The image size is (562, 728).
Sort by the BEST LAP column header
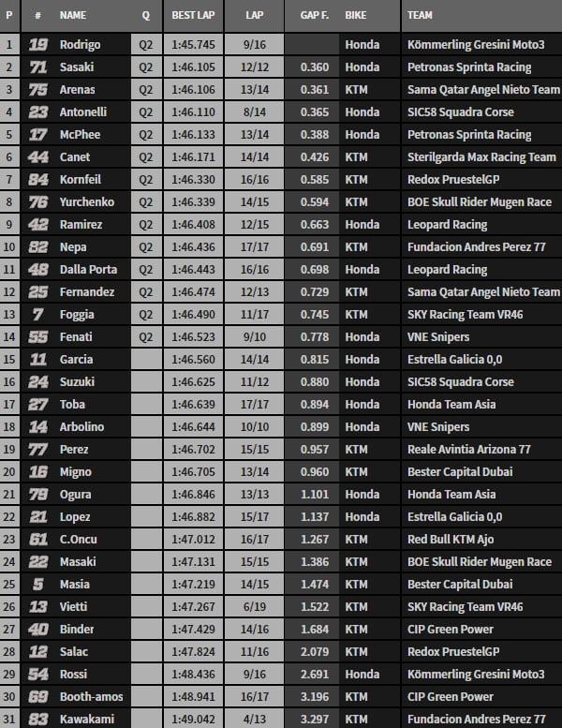coord(193,16)
